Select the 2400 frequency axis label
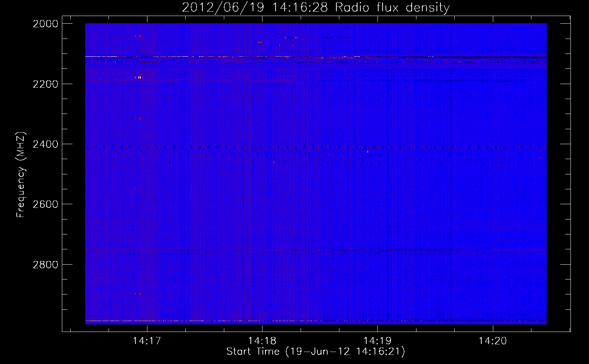Screen dimensions: 589x364 46,144
